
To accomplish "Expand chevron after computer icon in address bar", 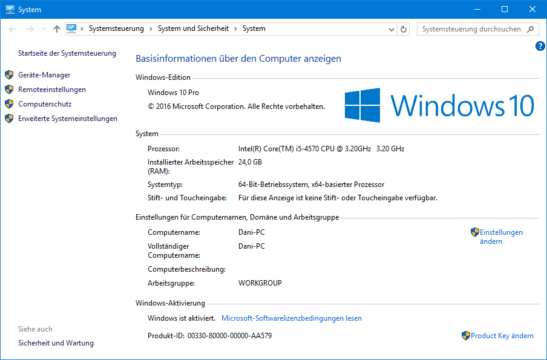I will tap(82, 29).
